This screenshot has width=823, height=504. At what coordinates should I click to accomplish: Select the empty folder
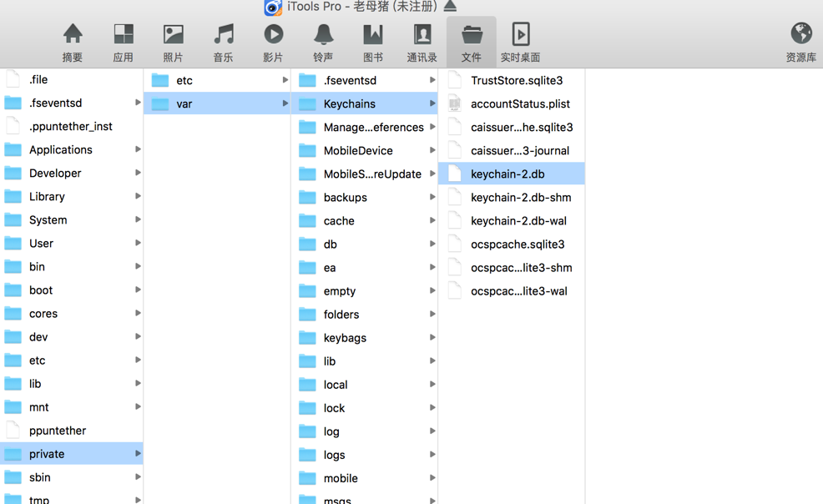(364, 291)
